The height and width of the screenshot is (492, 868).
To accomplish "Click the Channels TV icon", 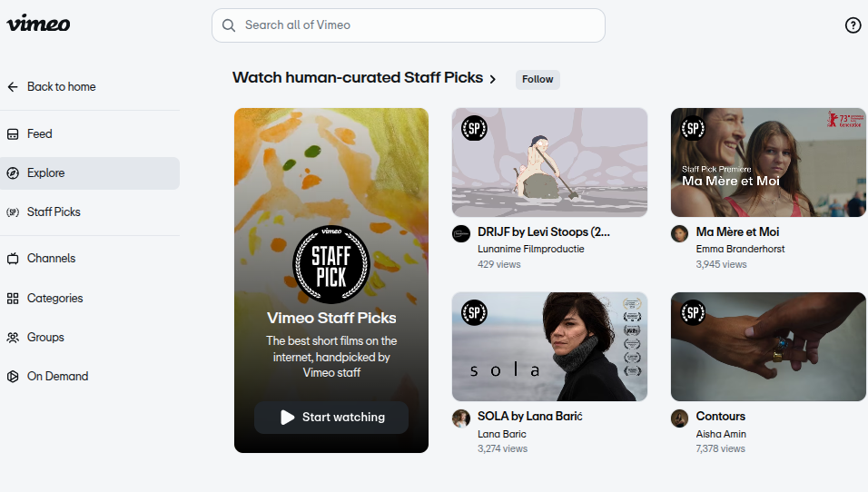I will [x=13, y=259].
